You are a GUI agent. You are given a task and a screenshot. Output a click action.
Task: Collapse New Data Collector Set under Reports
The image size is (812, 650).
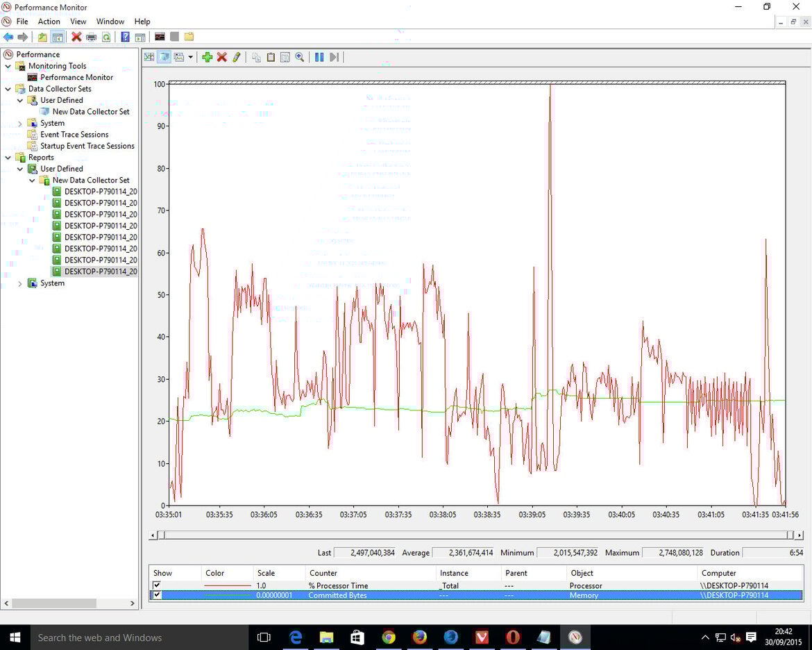click(32, 180)
